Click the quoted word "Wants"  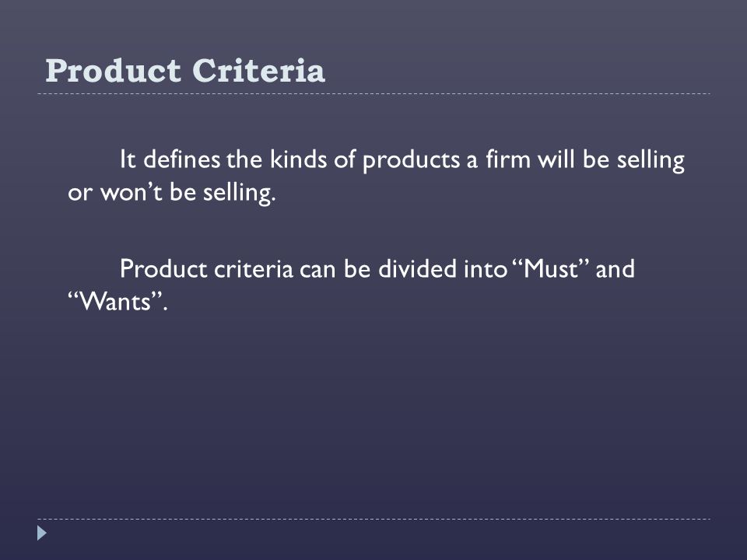click(115, 302)
